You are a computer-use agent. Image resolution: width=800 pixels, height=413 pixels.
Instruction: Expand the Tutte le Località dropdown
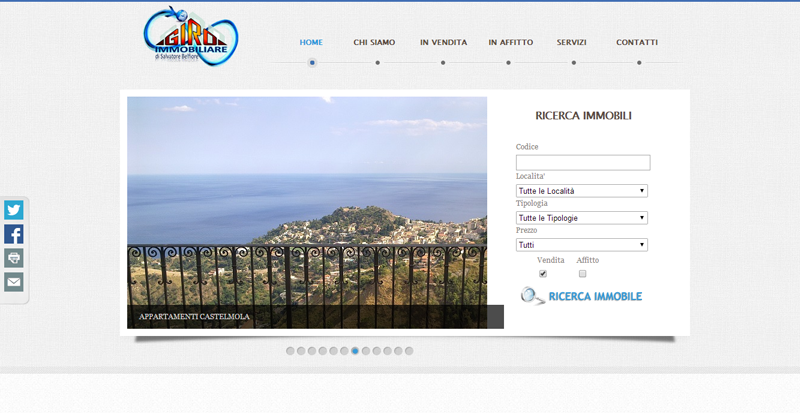(582, 191)
